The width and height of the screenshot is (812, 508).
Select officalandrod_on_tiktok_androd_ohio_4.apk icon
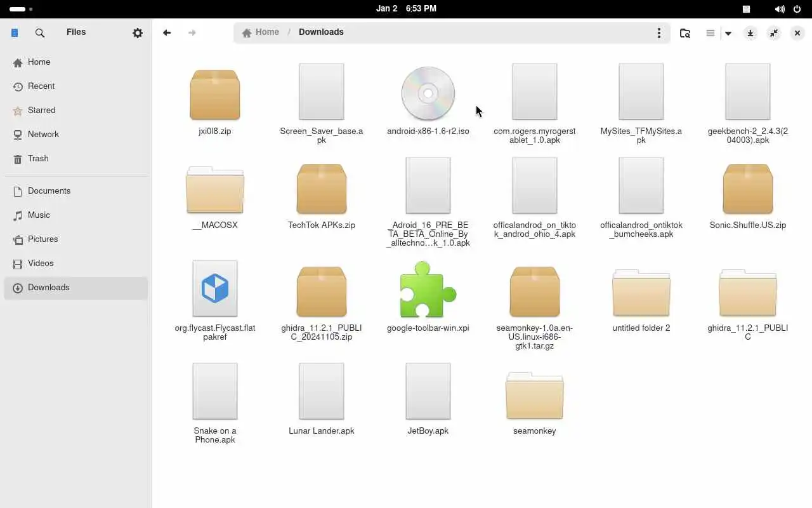click(535, 185)
